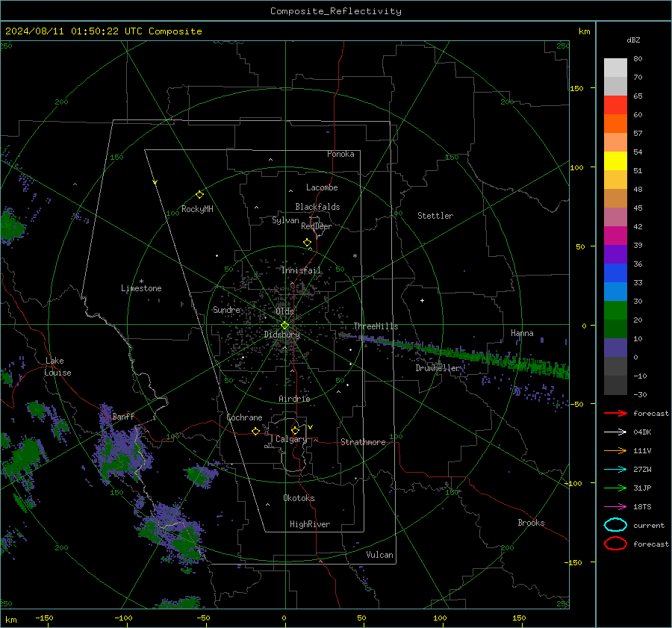Click the Banff label
The height and width of the screenshot is (628, 672).
pos(123,416)
